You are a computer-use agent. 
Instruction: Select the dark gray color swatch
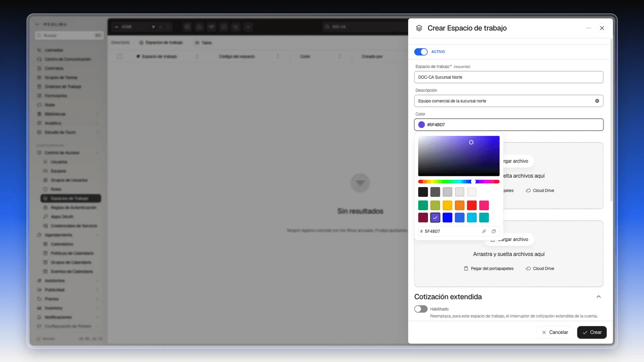coord(435,192)
